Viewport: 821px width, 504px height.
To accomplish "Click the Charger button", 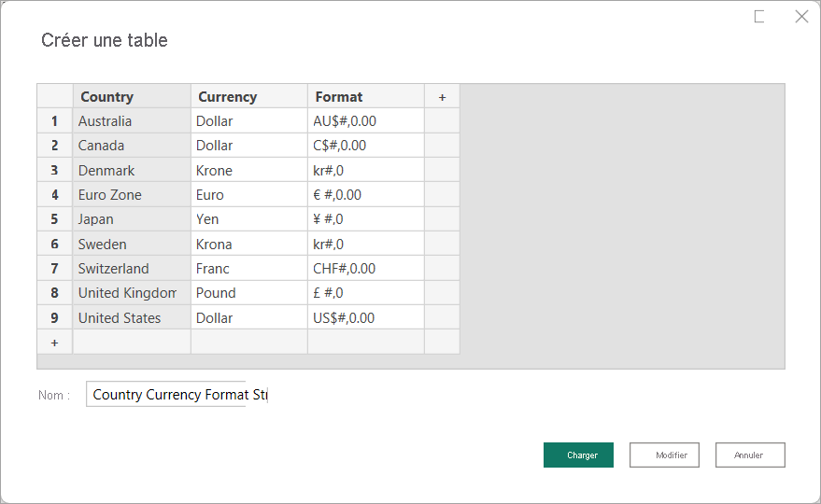I will coord(578,455).
